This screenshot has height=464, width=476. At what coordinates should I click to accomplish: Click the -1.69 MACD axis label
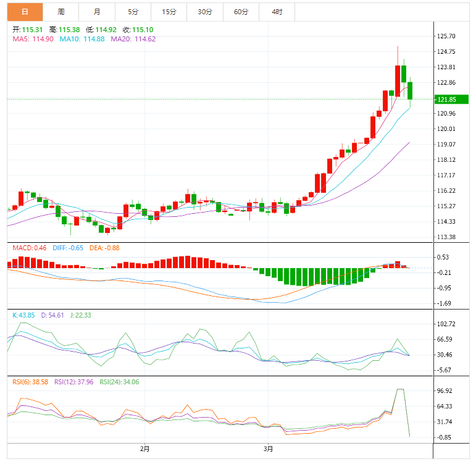[x=444, y=303]
